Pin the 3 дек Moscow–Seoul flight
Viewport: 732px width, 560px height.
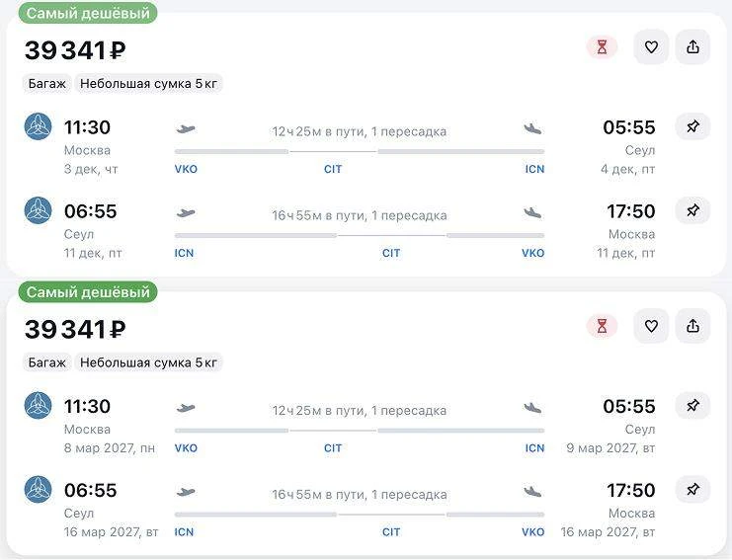click(x=692, y=126)
